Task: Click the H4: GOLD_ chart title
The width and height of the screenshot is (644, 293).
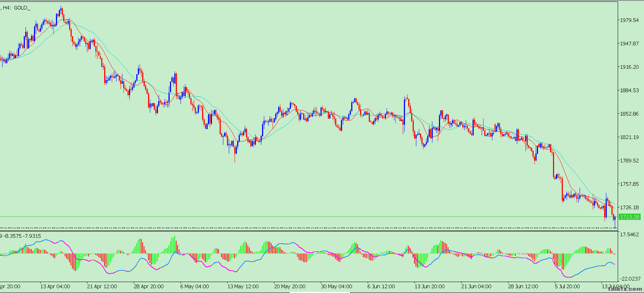Action: coord(16,8)
